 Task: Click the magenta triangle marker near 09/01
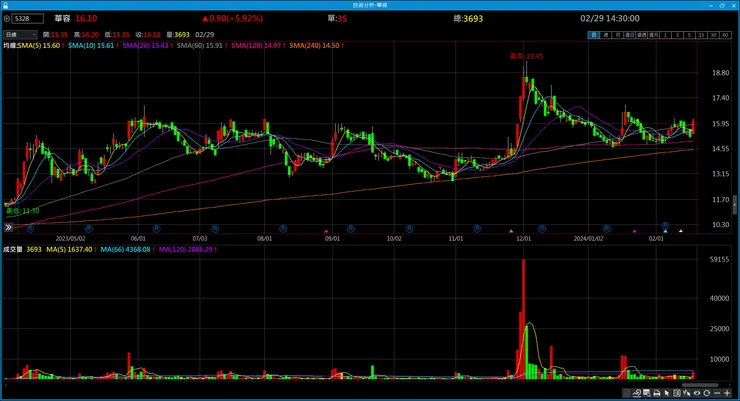point(326,231)
